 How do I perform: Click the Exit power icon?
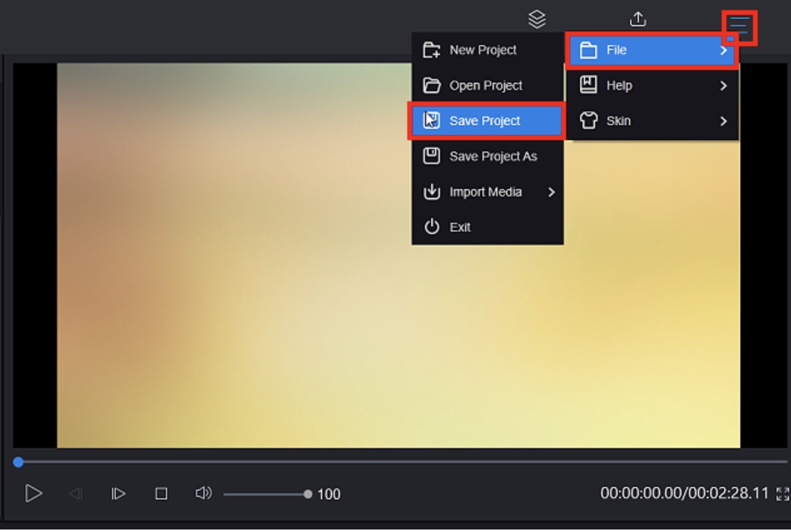click(x=432, y=227)
